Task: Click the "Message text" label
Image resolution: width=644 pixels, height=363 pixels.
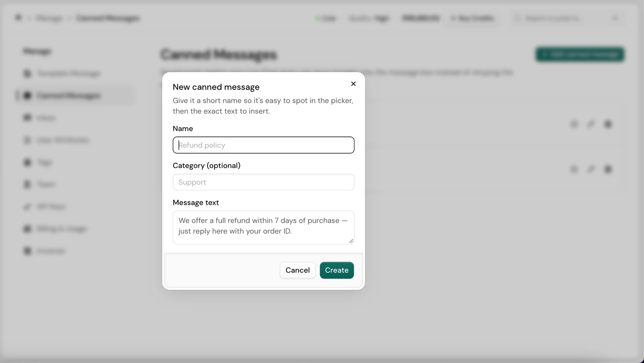Action: click(196, 202)
